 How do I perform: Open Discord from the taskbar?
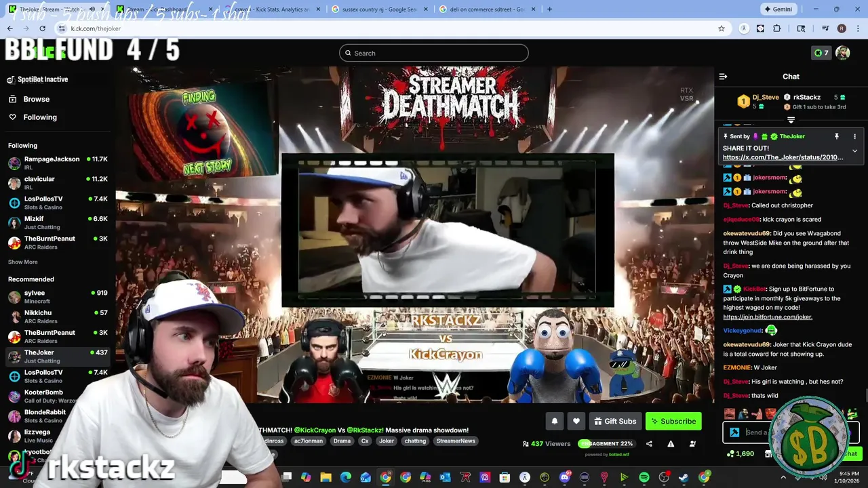565,477
